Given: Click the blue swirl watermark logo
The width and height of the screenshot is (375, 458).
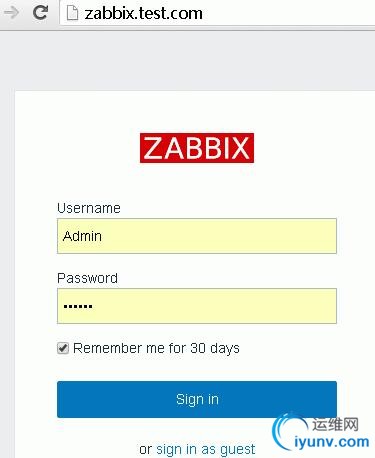Looking at the screenshot, I should (287, 431).
